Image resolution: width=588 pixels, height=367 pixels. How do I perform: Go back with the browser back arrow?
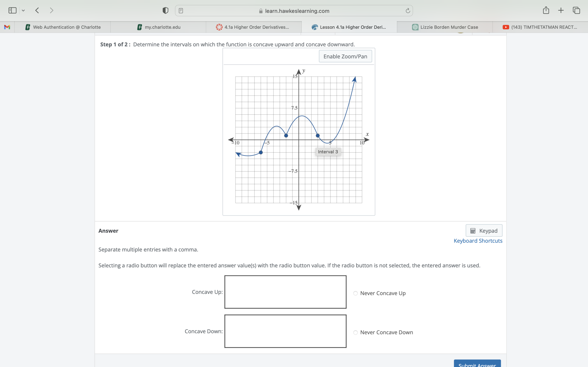point(37,10)
